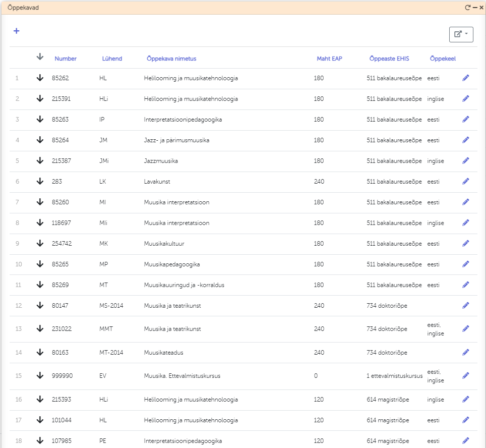The width and height of the screenshot is (486, 448).
Task: Expand row 12 Muusika ja teatrikunst arrow
Action: [x=40, y=305]
